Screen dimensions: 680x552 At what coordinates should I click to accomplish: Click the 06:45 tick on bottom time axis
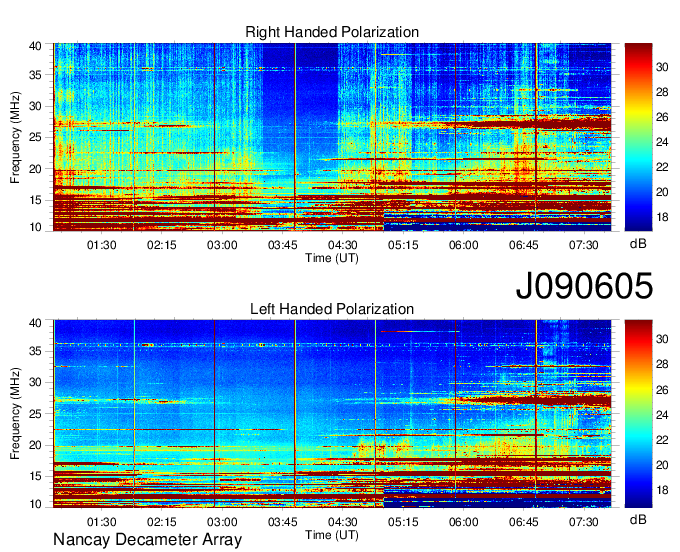[x=523, y=522]
